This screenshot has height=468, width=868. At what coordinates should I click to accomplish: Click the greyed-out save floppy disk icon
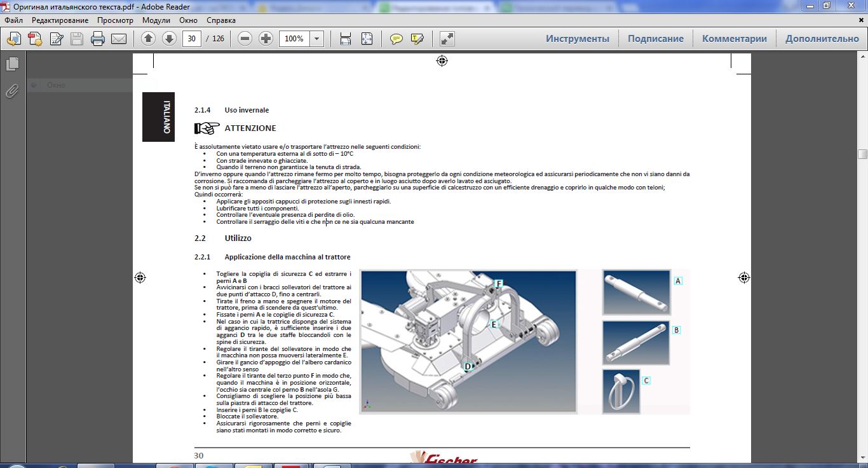tap(77, 39)
